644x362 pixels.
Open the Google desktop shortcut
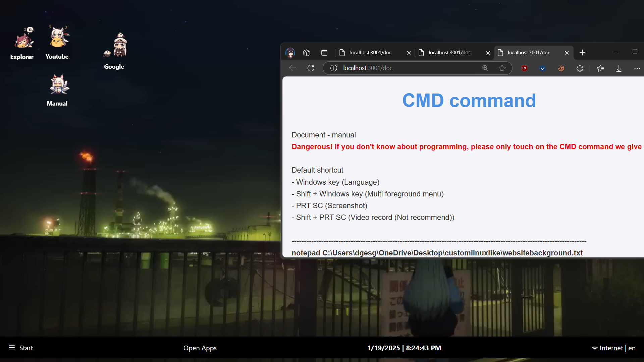[114, 51]
